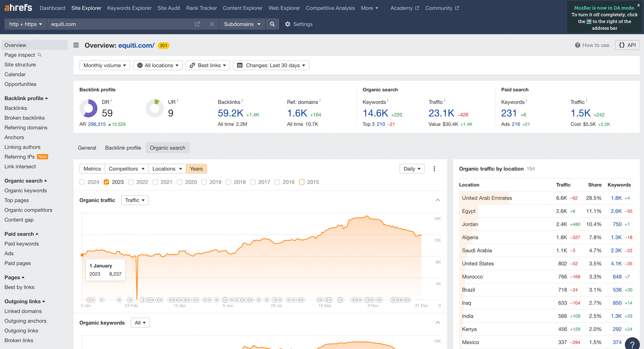Click DR info icon
Image resolution: width=644 pixels, height=349 pixels.
point(111,101)
